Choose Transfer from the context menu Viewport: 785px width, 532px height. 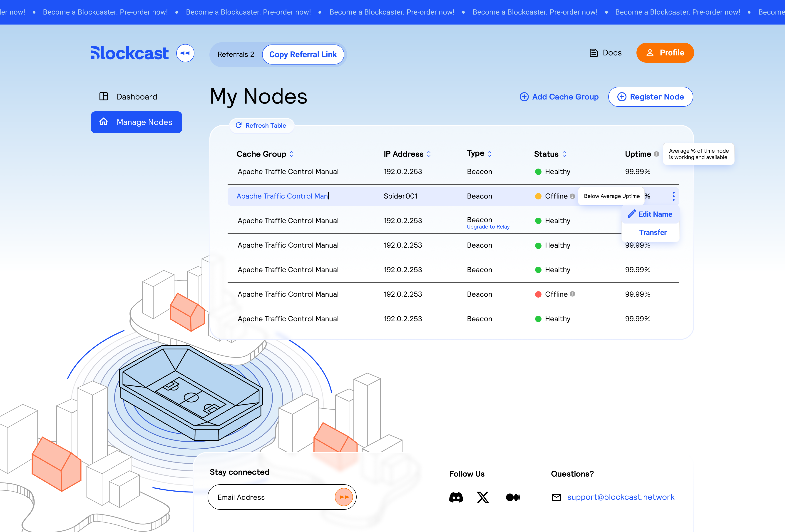click(653, 232)
